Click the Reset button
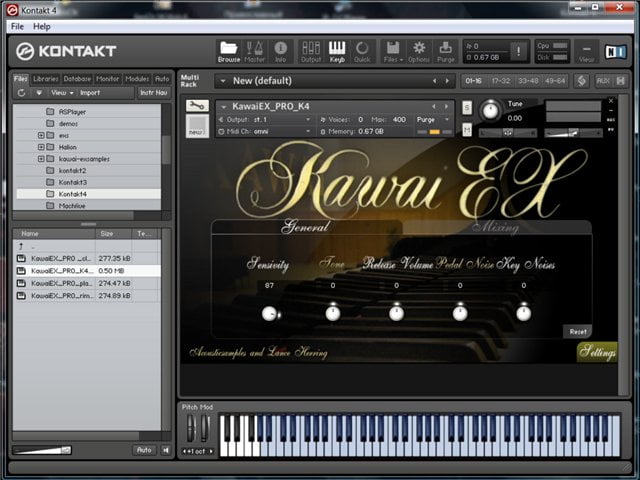640x480 pixels. (578, 332)
